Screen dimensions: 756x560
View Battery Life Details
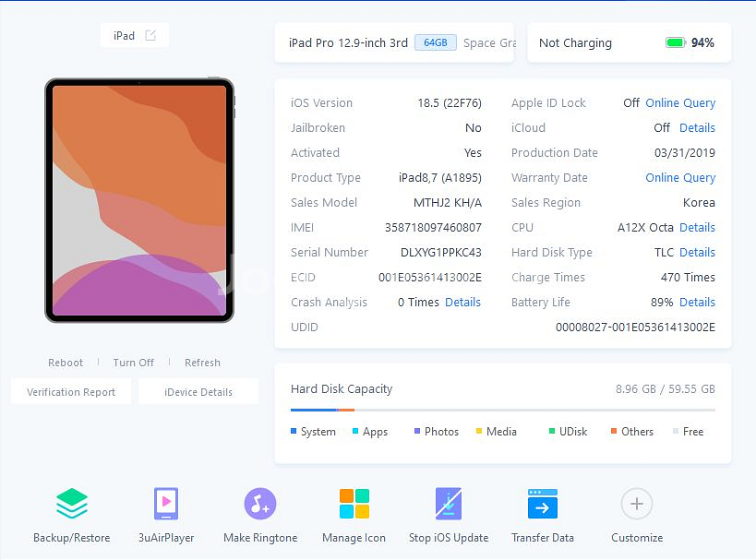point(697,303)
